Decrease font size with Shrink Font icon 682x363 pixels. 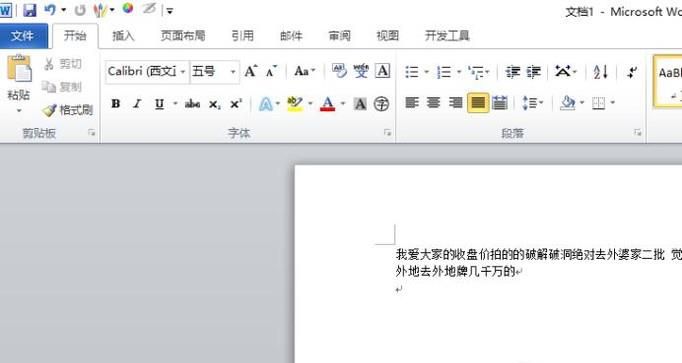[x=271, y=71]
